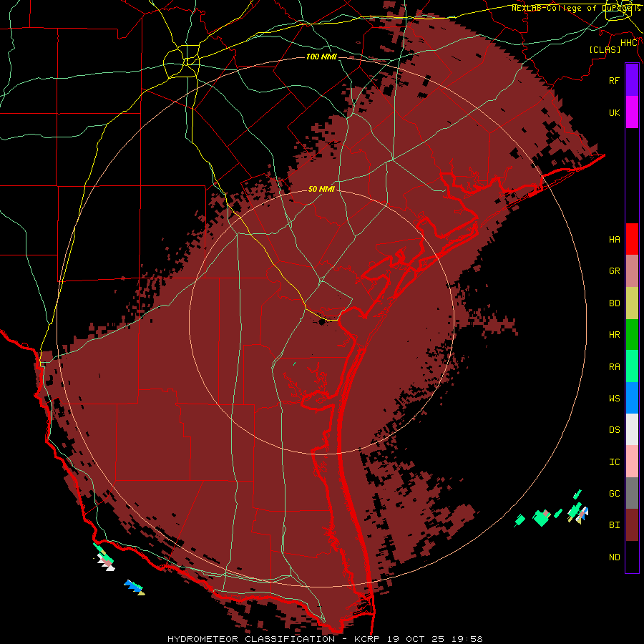The height and width of the screenshot is (644, 644).
Task: Pick the HR green legend swatch
Action: 632,335
